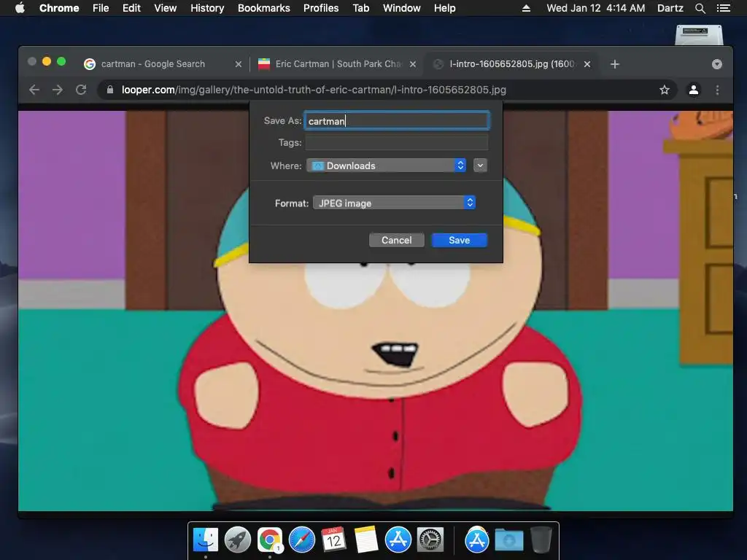The image size is (747, 560).
Task: Reload the page with refresh icon
Action: pyautogui.click(x=81, y=90)
